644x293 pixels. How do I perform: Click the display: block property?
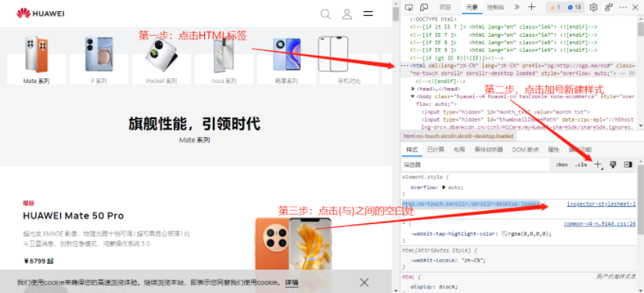click(x=434, y=287)
